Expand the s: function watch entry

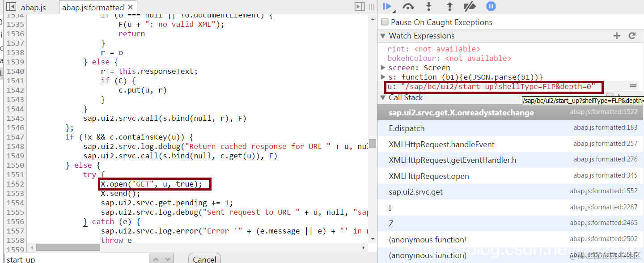(x=383, y=77)
